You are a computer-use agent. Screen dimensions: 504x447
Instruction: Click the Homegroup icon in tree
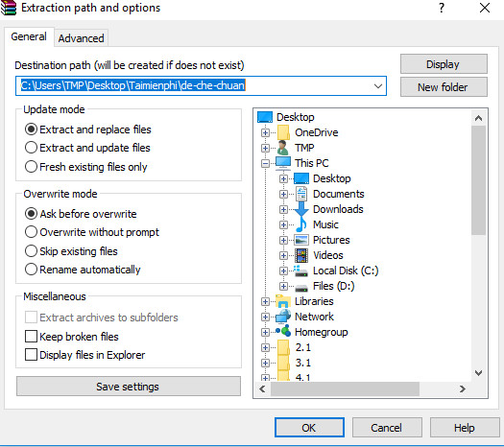point(283,331)
